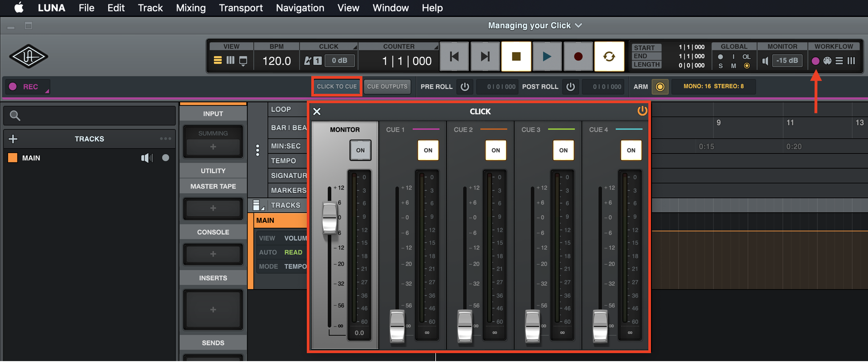The width and height of the screenshot is (868, 362).
Task: Add a new track with plus icon
Action: click(13, 139)
